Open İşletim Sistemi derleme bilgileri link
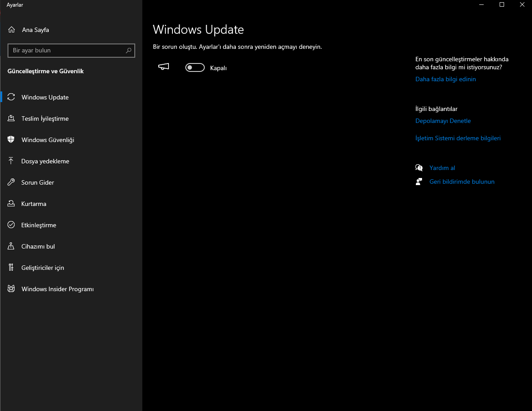 458,138
